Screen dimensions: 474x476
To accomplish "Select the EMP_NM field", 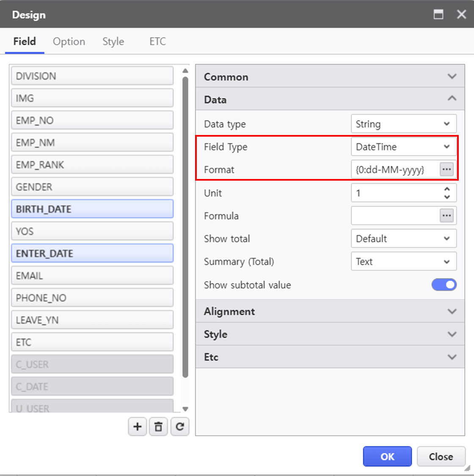I will click(x=92, y=142).
